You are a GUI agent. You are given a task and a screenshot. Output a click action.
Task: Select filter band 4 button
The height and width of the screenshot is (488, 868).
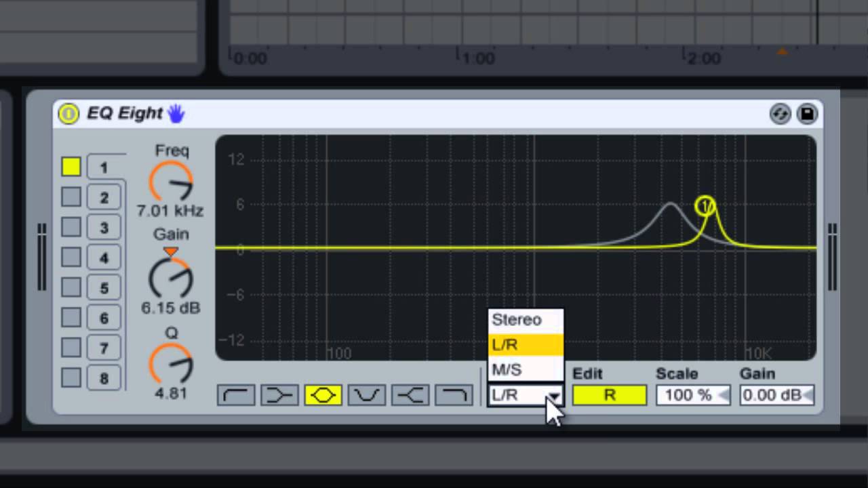click(x=104, y=258)
